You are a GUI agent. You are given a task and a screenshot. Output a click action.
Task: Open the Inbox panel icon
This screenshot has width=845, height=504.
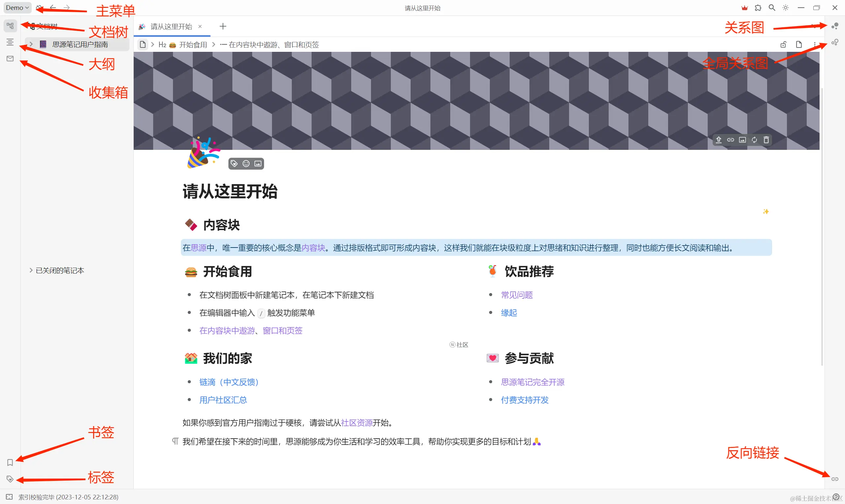coord(10,59)
